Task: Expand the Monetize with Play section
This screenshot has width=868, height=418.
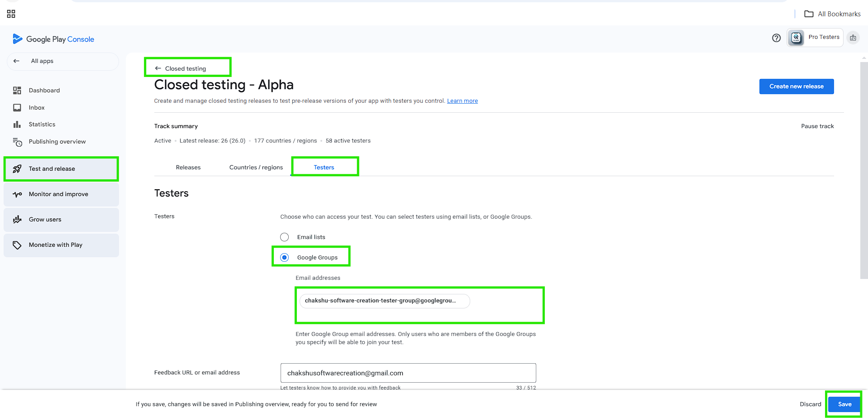Action: click(61, 245)
